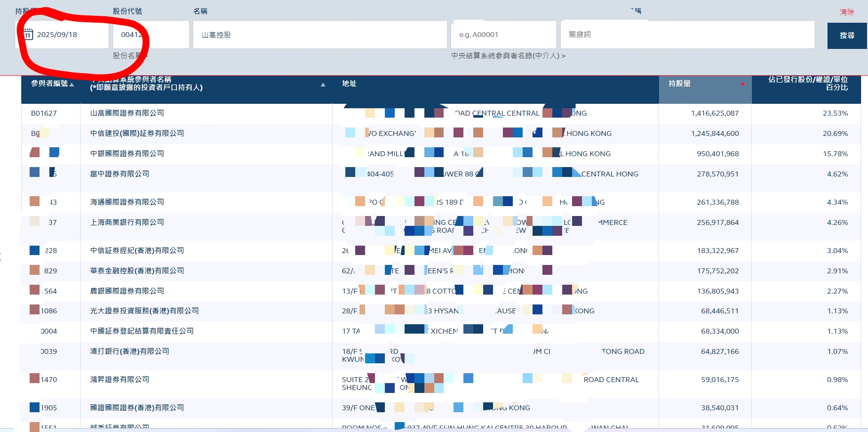The width and height of the screenshot is (868, 432).
Task: Click holding value 256,917,864
Action: [x=718, y=222]
